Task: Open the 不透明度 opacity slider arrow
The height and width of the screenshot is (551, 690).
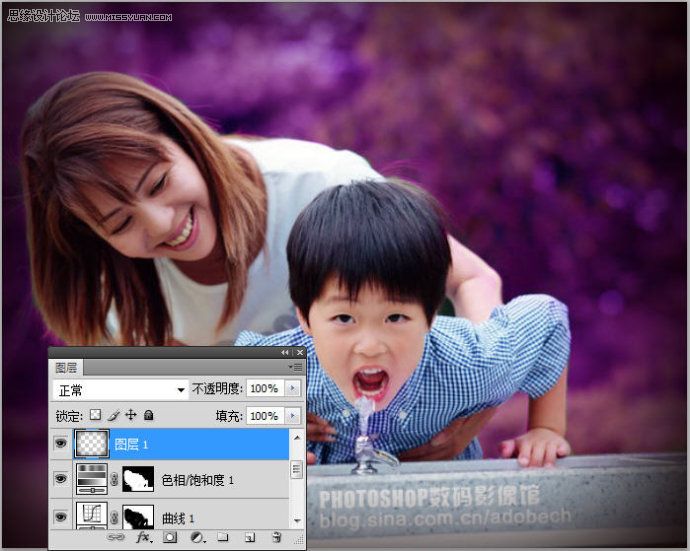Action: tap(292, 389)
